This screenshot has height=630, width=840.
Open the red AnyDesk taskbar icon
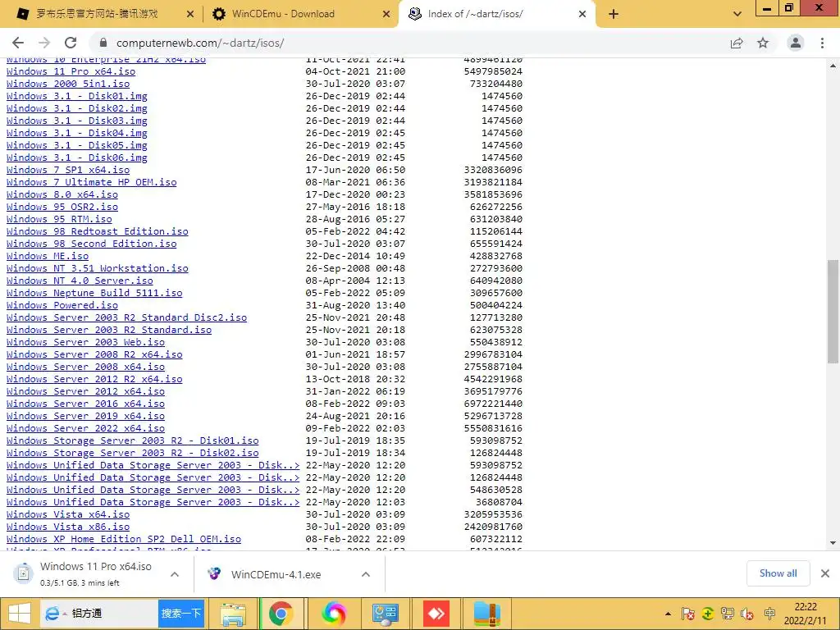pos(436,614)
